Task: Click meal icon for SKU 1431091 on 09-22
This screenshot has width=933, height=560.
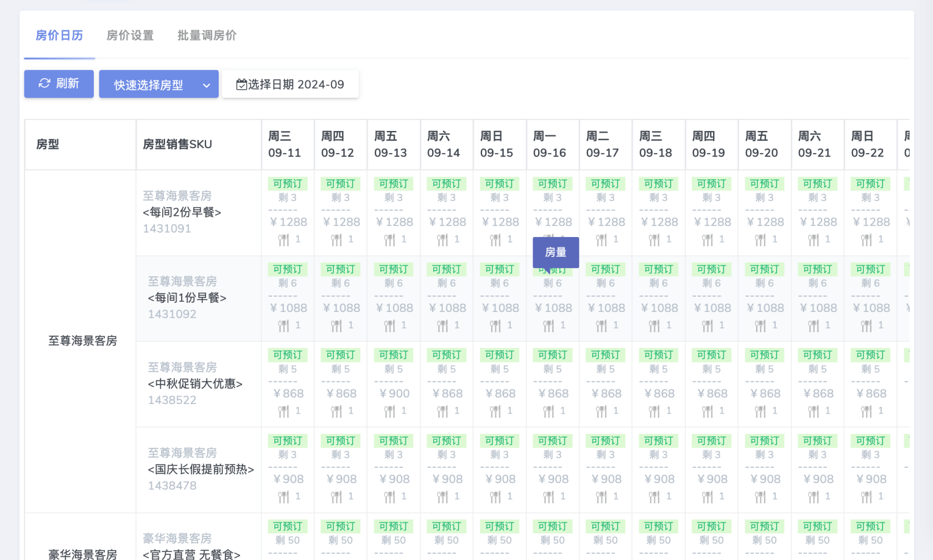Action: (x=867, y=240)
